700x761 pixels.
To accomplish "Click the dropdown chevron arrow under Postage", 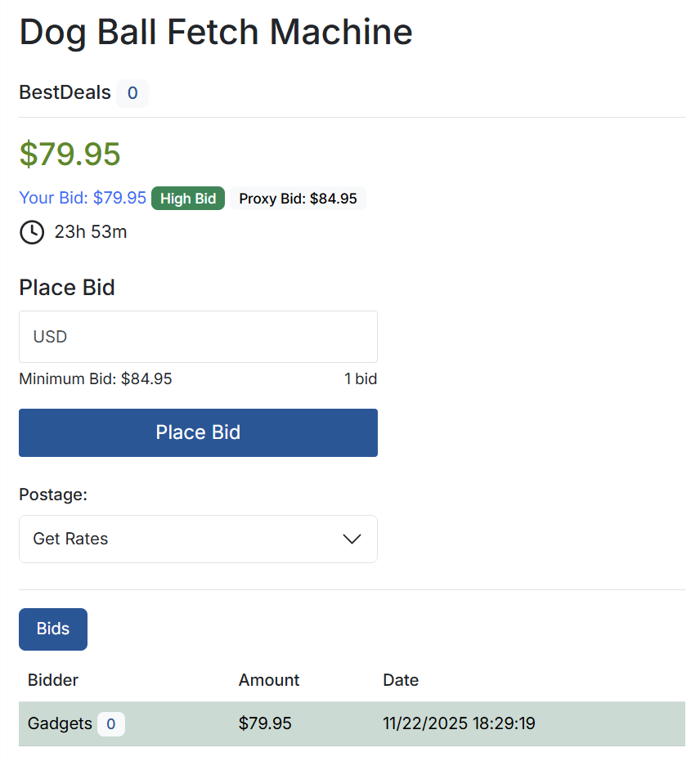I will tap(352, 539).
